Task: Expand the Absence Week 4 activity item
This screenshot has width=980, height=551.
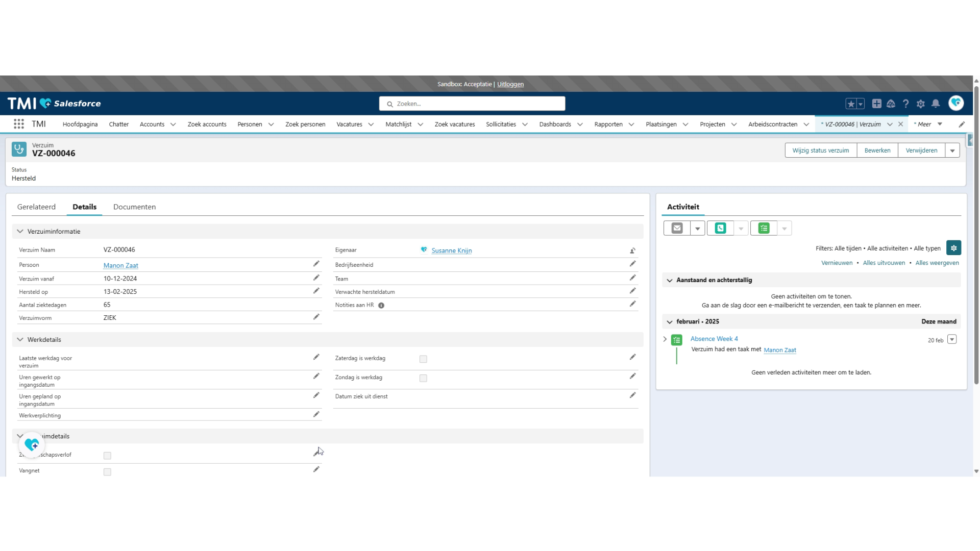Action: (665, 339)
